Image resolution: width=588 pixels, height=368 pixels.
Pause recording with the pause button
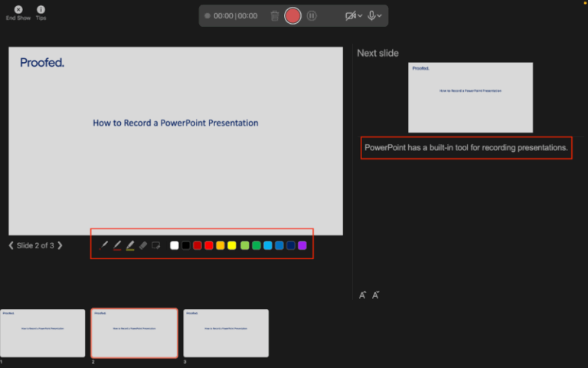coord(312,16)
